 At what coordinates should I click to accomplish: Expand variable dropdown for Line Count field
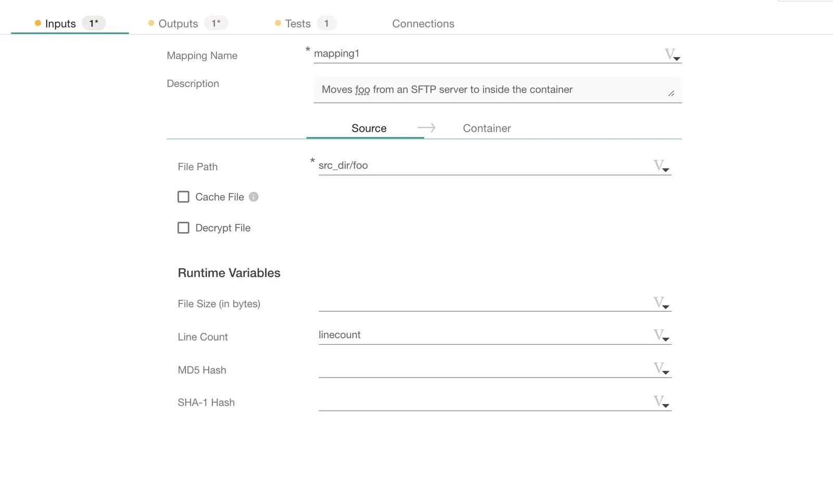click(661, 336)
